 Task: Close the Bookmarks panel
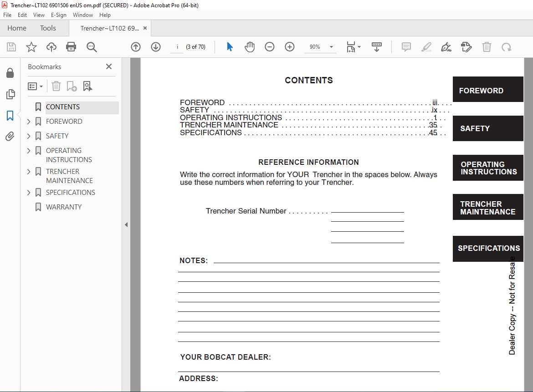(x=109, y=66)
